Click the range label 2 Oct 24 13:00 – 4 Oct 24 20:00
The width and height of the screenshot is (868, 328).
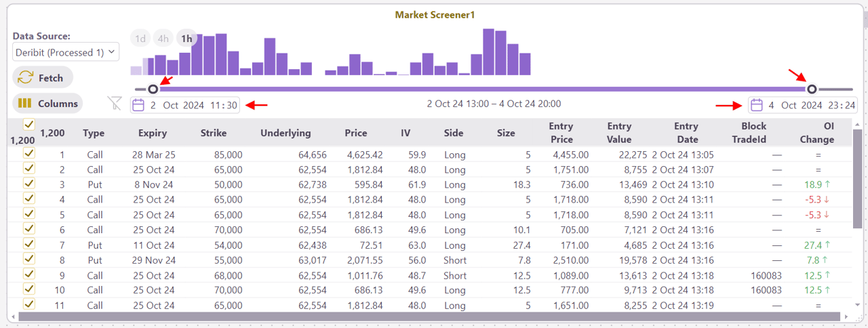[494, 104]
